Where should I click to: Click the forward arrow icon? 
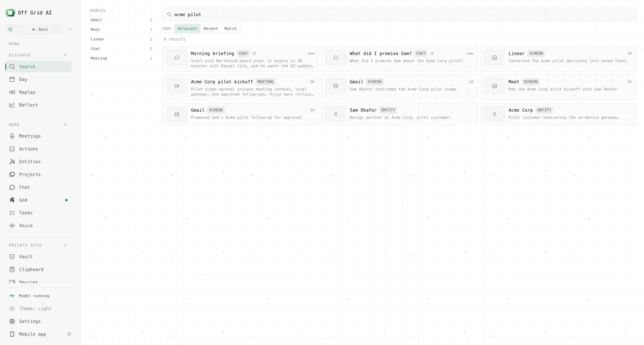(70, 29)
